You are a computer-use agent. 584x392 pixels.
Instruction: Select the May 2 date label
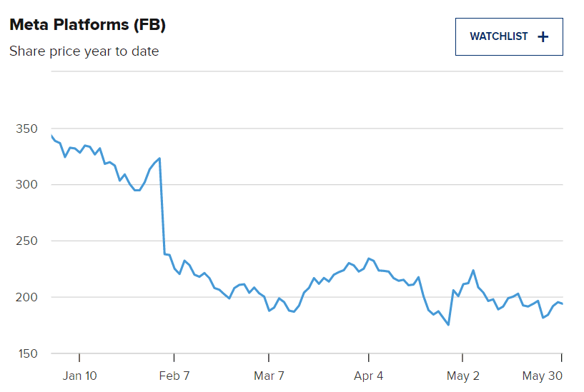coord(464,376)
